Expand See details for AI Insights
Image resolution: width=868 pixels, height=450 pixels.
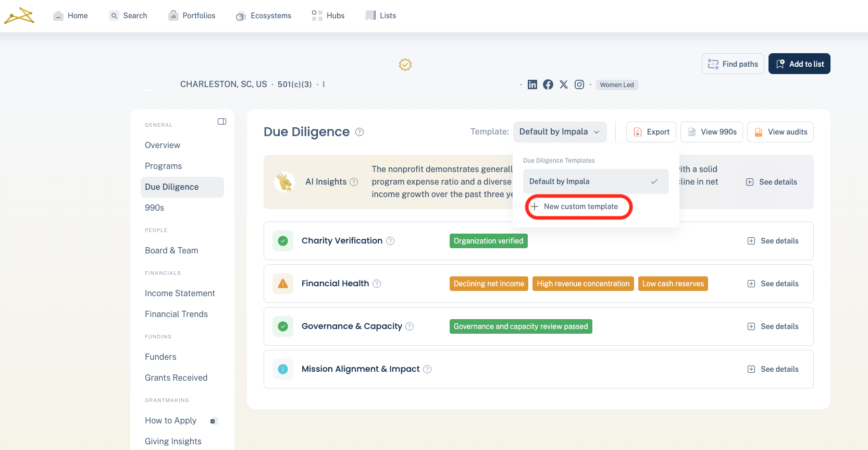[772, 182]
